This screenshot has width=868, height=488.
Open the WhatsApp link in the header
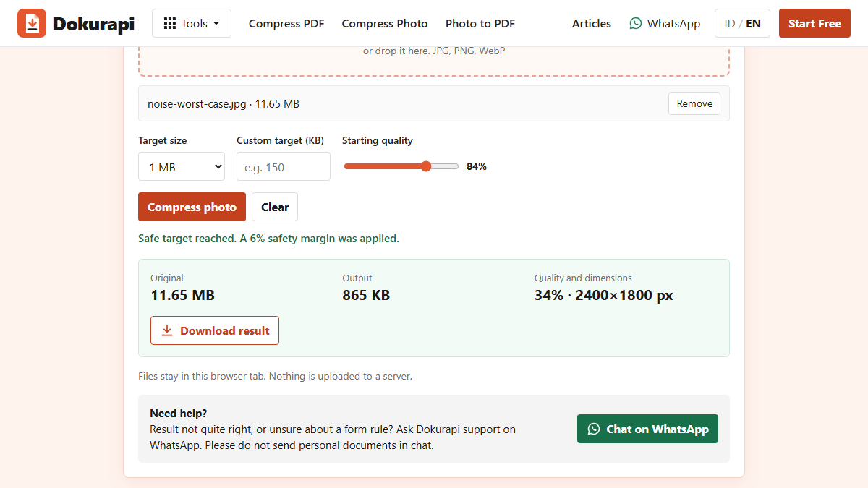pyautogui.click(x=665, y=23)
